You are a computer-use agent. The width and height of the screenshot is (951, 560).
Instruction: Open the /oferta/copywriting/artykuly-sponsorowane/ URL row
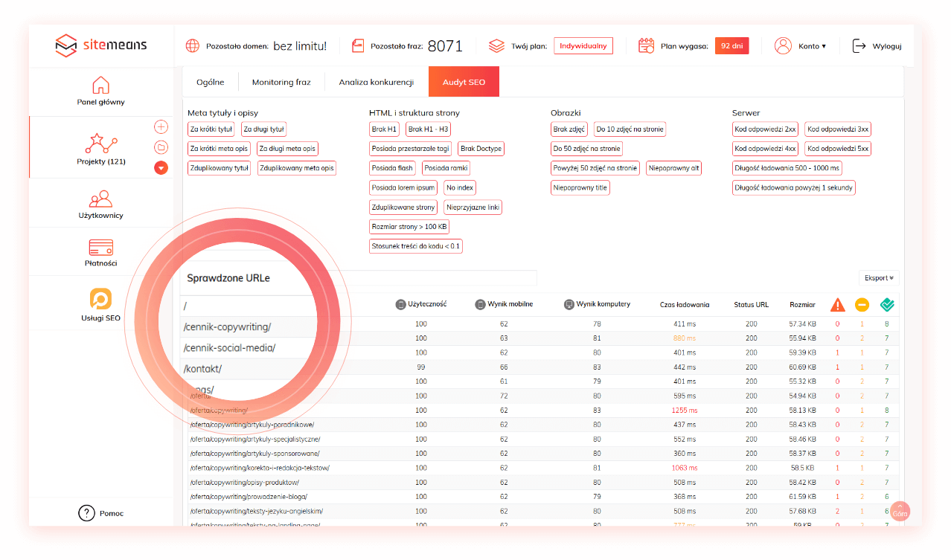click(x=255, y=454)
